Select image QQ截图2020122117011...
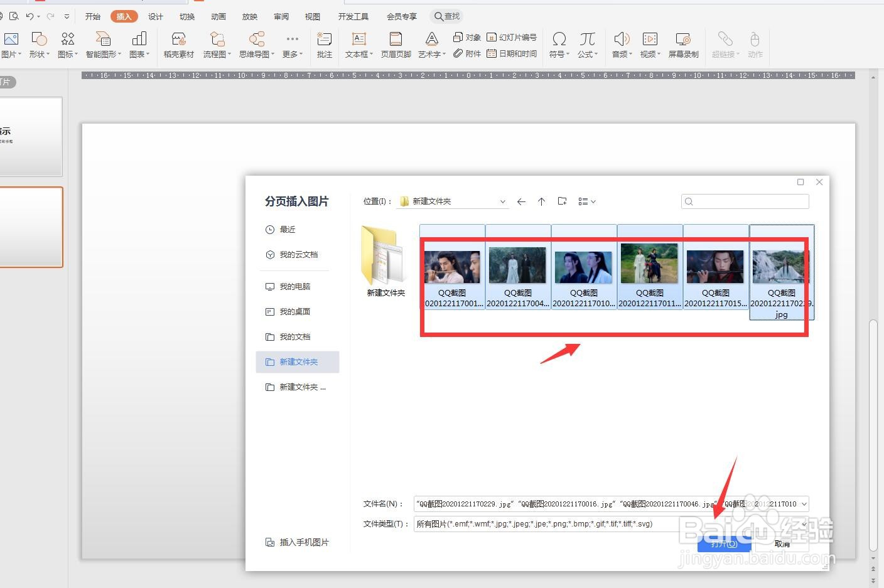The height and width of the screenshot is (588, 884). (650, 267)
